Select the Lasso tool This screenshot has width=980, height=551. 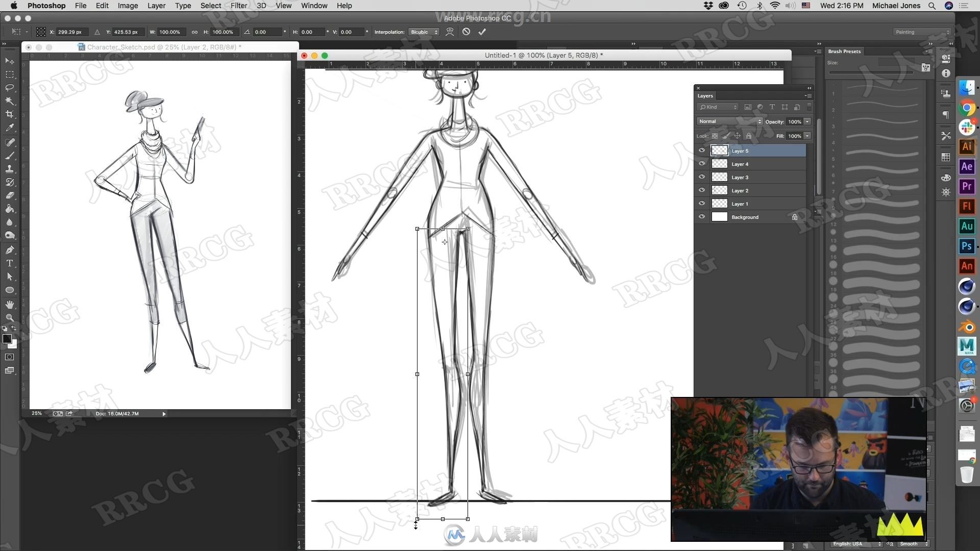point(9,87)
